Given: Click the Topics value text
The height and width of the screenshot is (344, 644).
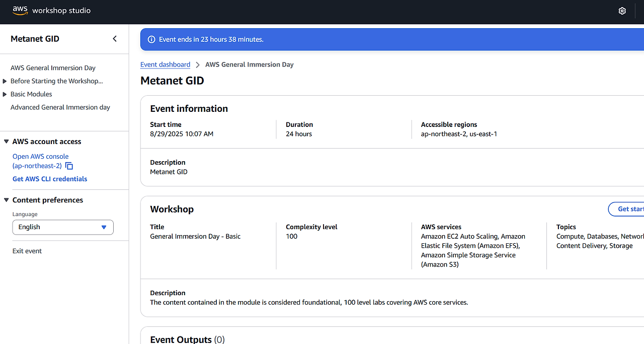Looking at the screenshot, I should [x=600, y=241].
